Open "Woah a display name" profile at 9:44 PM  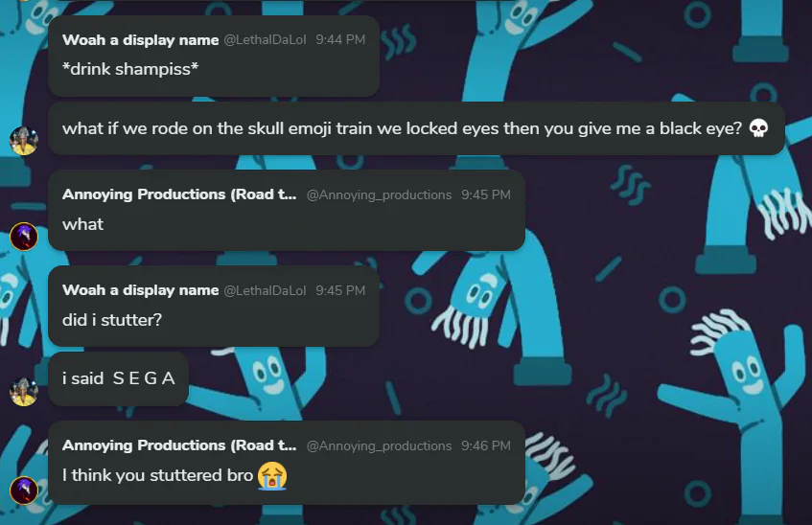click(x=140, y=40)
